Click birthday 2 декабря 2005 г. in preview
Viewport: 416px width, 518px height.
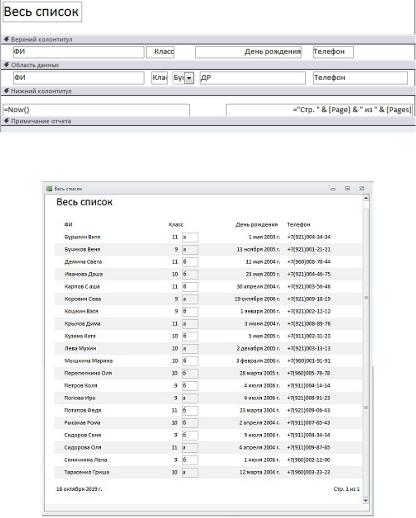[x=258, y=348]
